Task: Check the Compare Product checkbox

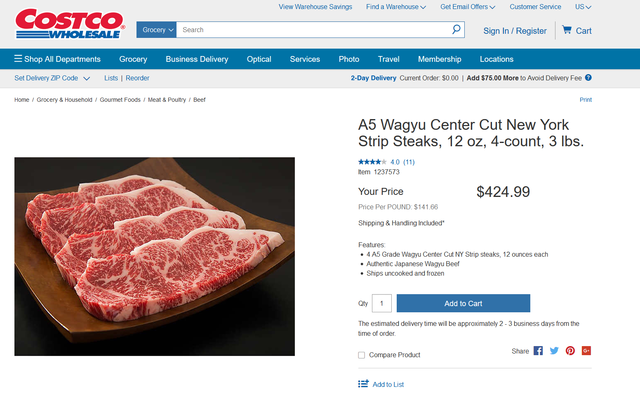Action: point(362,355)
